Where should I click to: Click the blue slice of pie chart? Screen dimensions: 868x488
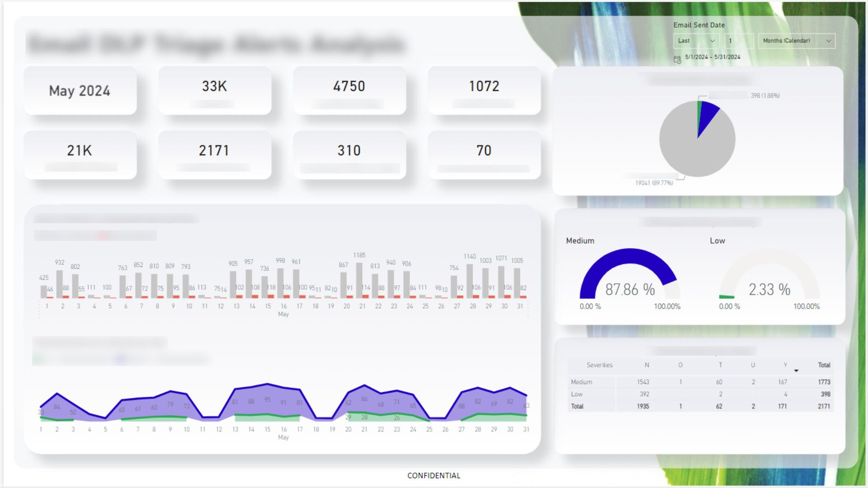coord(707,117)
